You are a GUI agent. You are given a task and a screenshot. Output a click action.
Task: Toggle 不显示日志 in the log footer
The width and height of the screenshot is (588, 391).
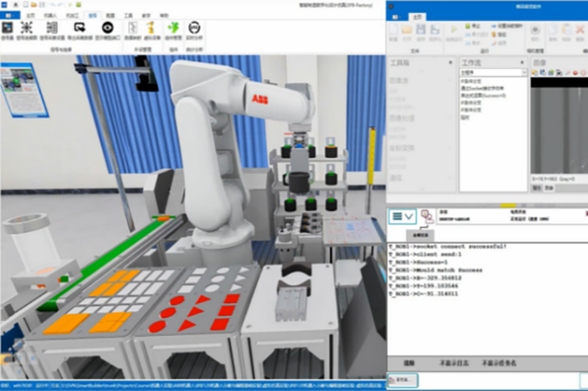454,363
